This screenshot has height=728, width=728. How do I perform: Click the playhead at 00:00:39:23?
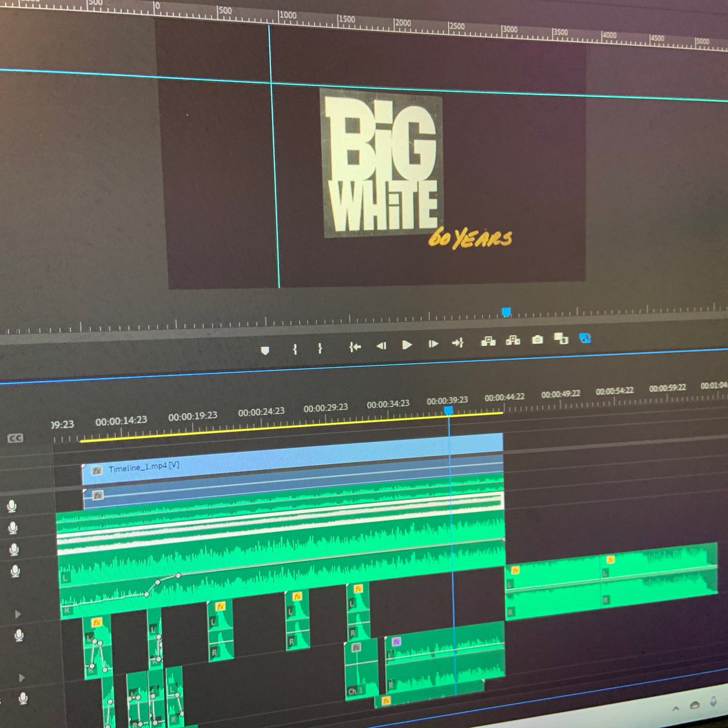pyautogui.click(x=448, y=411)
